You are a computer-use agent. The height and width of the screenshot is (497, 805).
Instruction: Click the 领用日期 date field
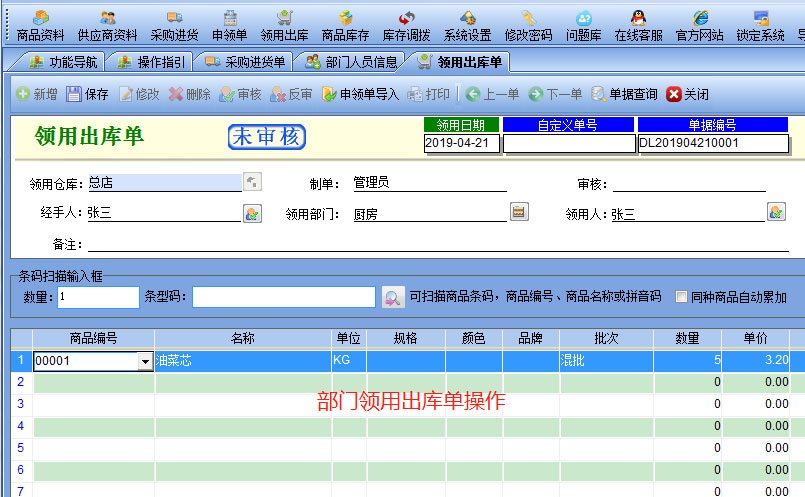tap(461, 143)
